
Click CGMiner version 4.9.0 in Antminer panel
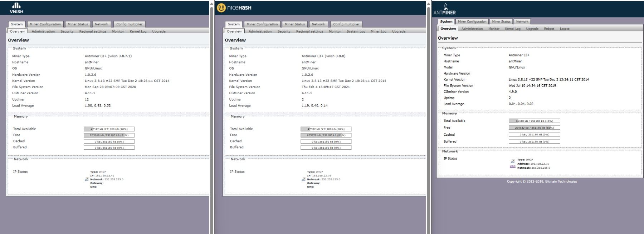(x=513, y=92)
